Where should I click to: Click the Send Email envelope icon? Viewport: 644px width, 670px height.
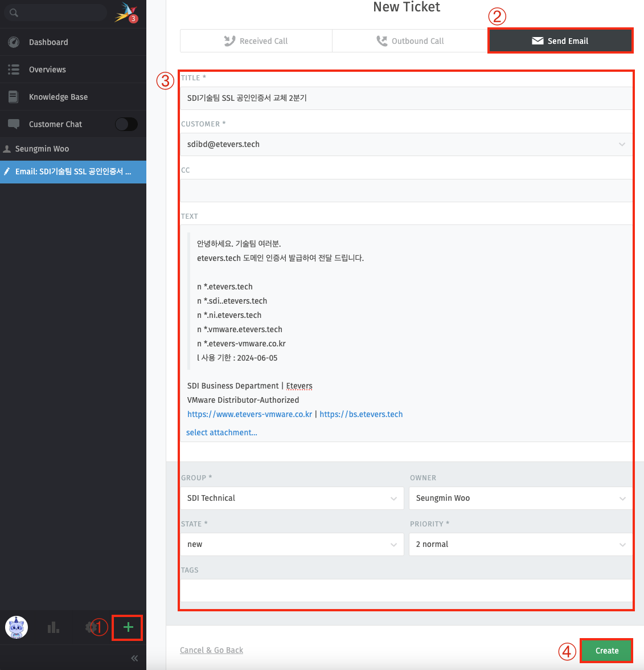pyautogui.click(x=538, y=40)
